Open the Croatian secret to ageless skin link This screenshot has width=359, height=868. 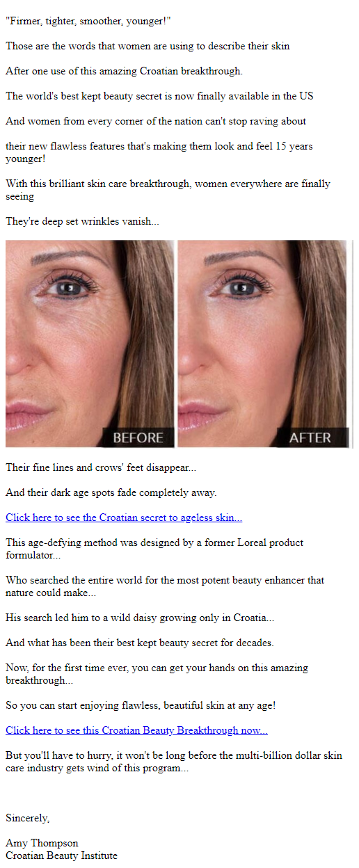coord(124,517)
